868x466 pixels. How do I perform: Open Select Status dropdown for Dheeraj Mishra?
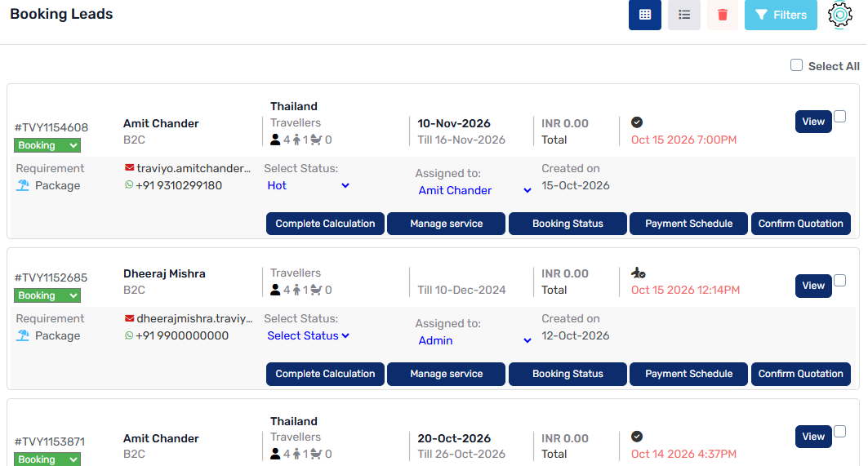308,335
